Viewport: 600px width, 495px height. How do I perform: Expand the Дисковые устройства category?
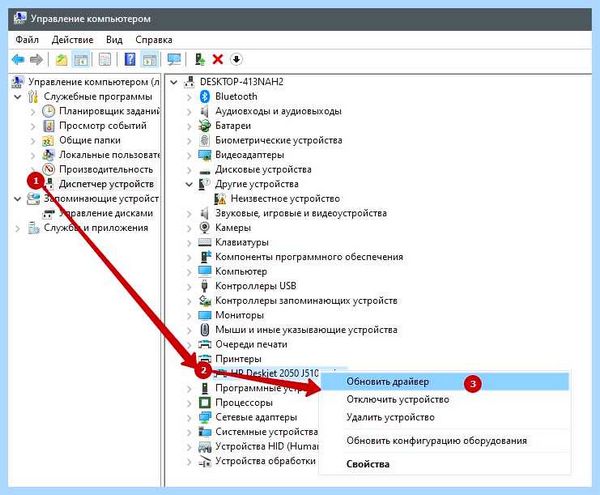tap(189, 169)
